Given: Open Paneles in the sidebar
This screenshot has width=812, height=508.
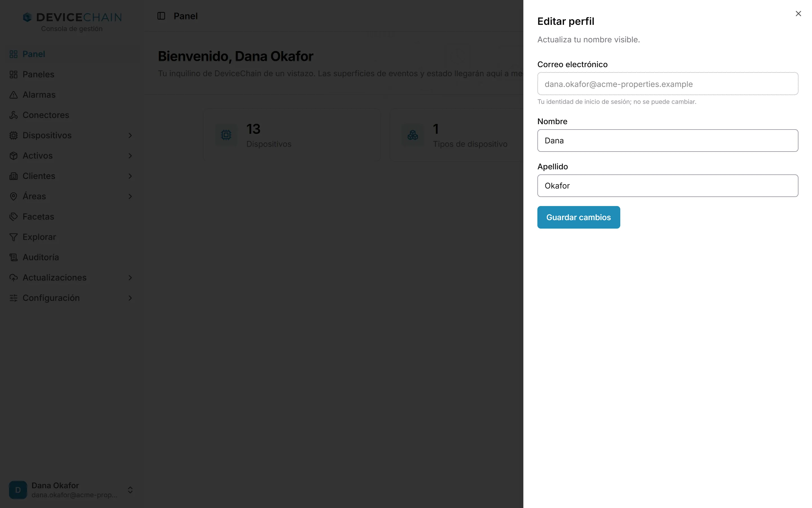Looking at the screenshot, I should (71, 75).
